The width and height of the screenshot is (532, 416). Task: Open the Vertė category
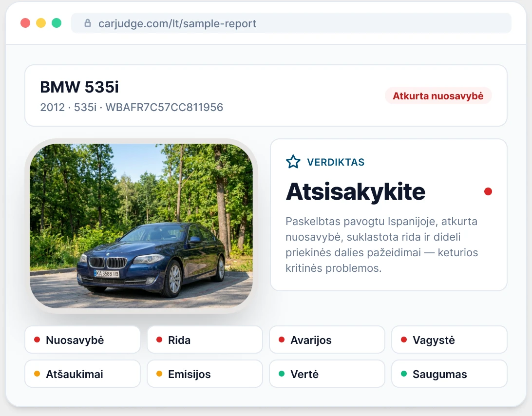(x=327, y=374)
